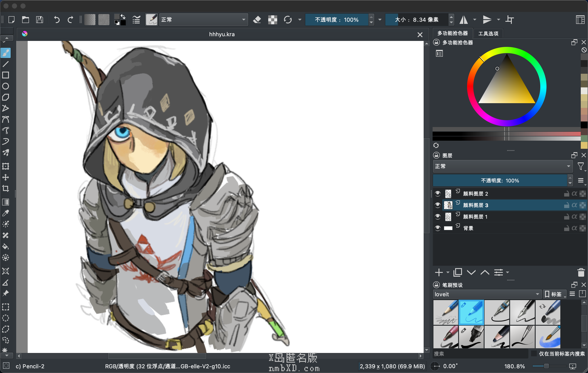Select the polygon tool
This screenshot has width=588, height=373.
tap(6, 97)
